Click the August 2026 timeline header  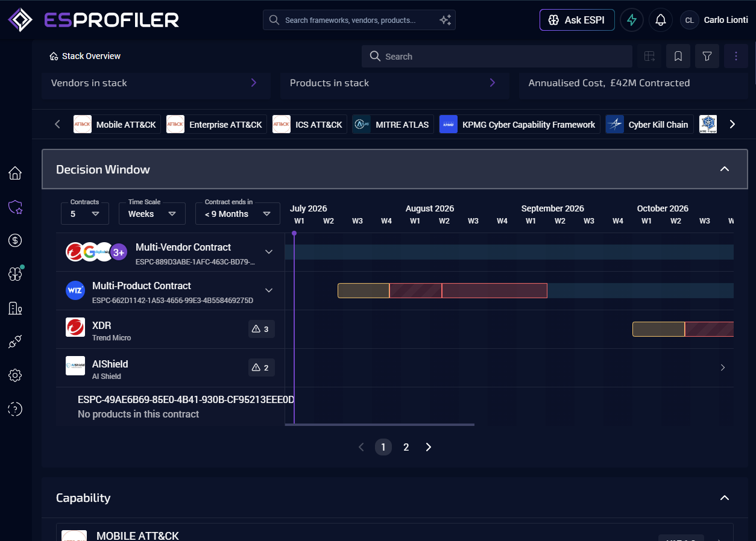[x=429, y=208]
